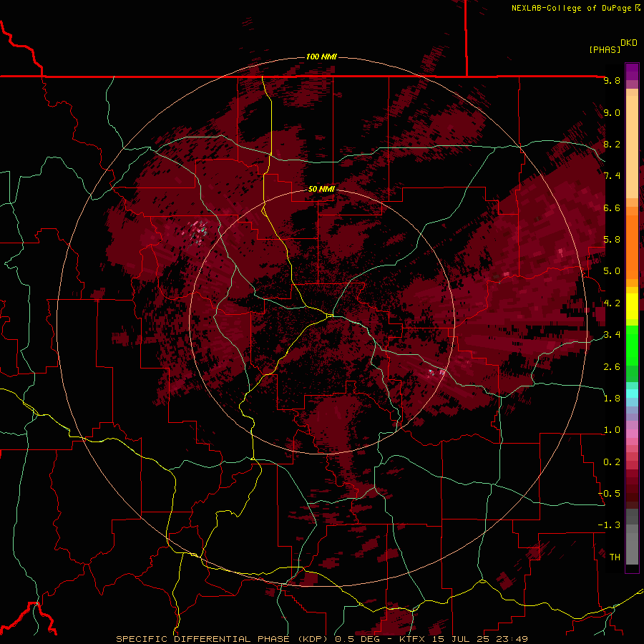
Task: Click the 7.4 legend value
Action: point(612,176)
